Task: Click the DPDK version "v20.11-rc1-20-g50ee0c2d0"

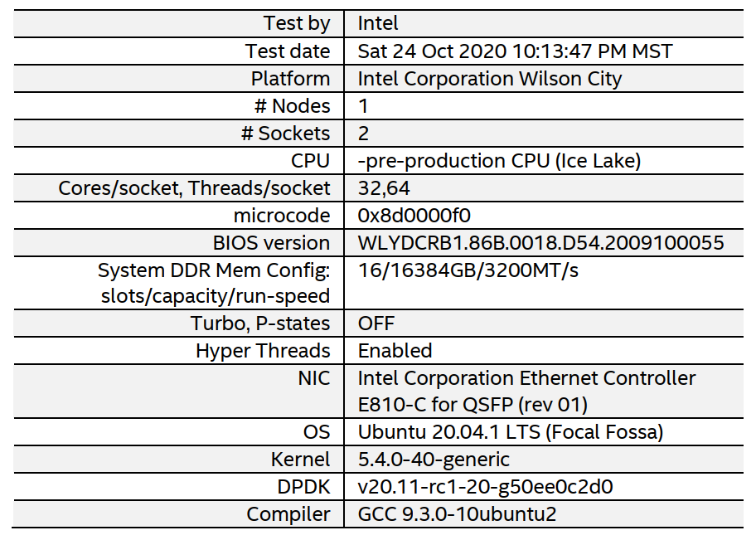Action: 485,487
